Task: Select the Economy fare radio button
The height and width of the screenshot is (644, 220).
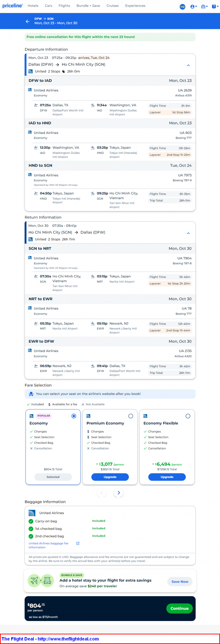Action: (x=74, y=416)
